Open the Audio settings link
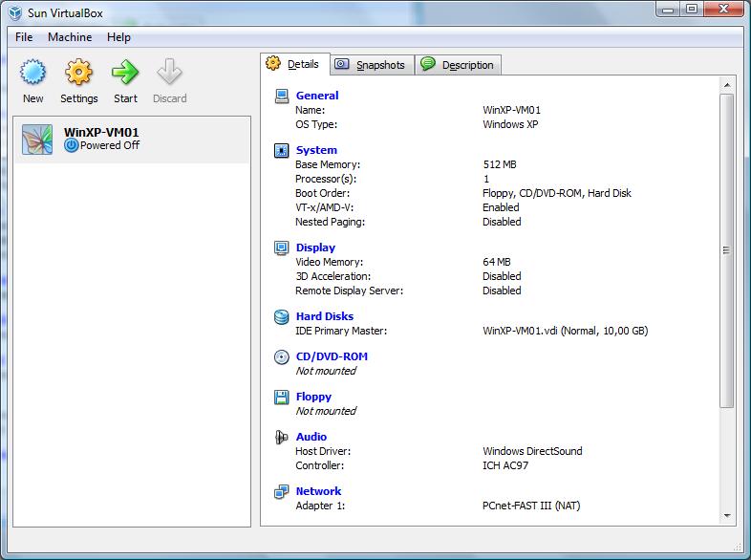 (x=311, y=437)
